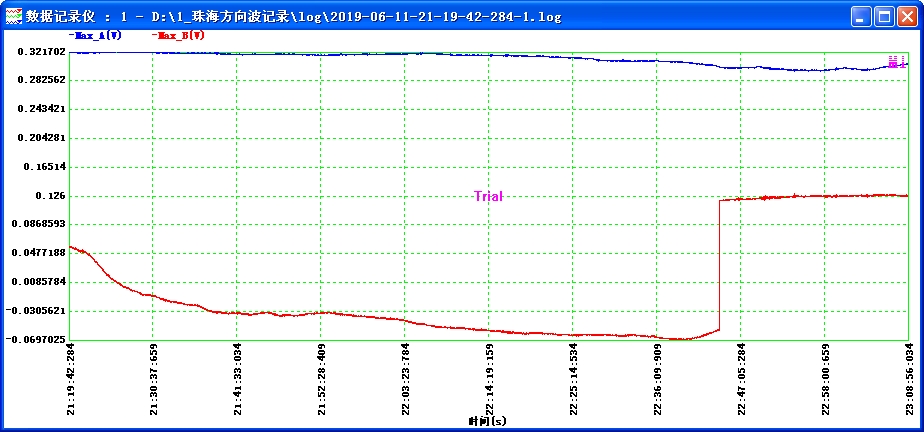
Task: Click the vertical step jump on red curve
Action: click(x=720, y=265)
